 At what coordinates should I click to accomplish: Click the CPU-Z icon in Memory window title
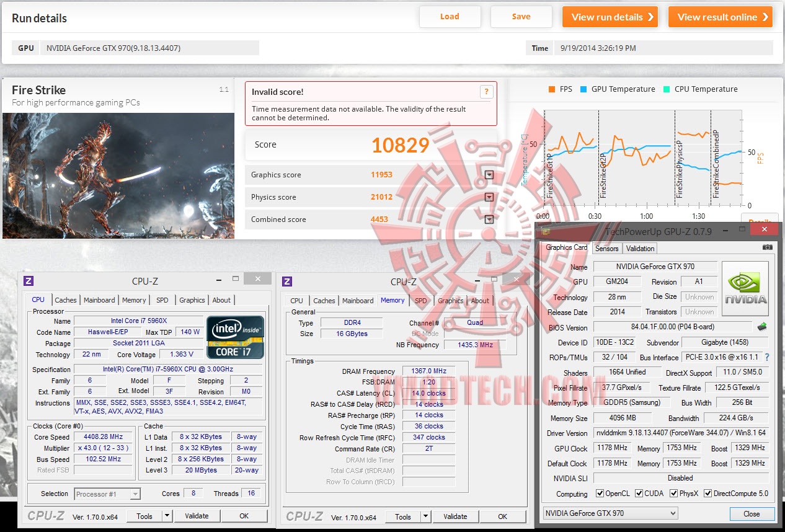click(287, 282)
